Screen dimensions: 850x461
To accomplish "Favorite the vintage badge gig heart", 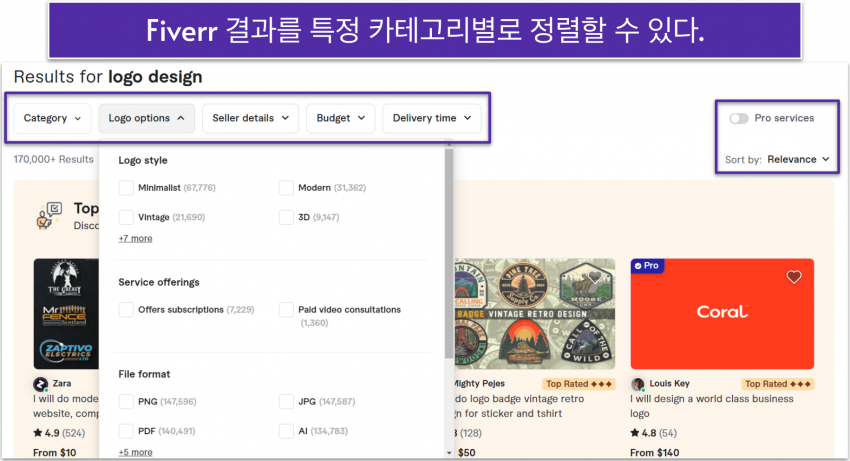I will pyautogui.click(x=595, y=277).
